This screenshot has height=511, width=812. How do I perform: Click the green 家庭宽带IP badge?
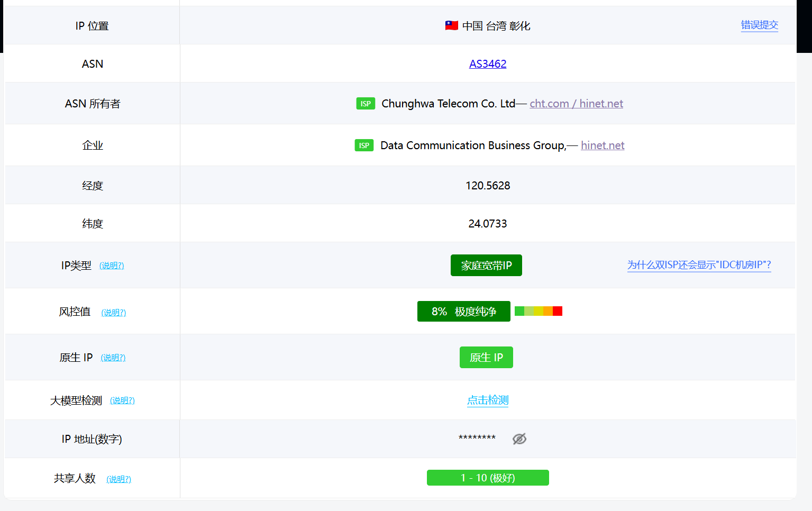pyautogui.click(x=486, y=266)
